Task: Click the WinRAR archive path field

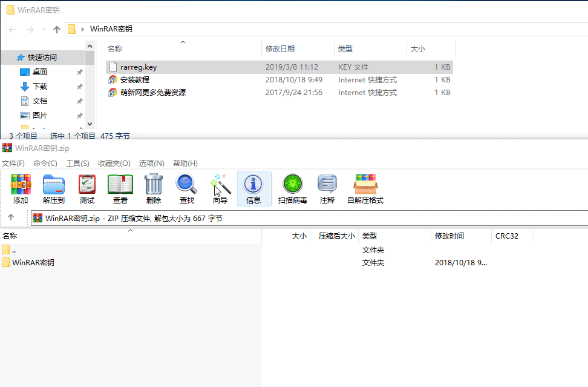Action: (x=309, y=218)
